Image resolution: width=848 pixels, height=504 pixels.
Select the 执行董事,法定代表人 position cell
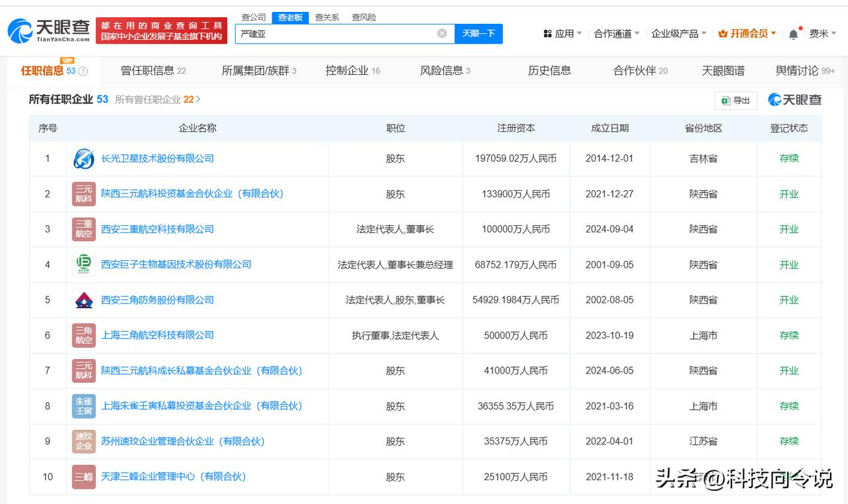pos(396,335)
